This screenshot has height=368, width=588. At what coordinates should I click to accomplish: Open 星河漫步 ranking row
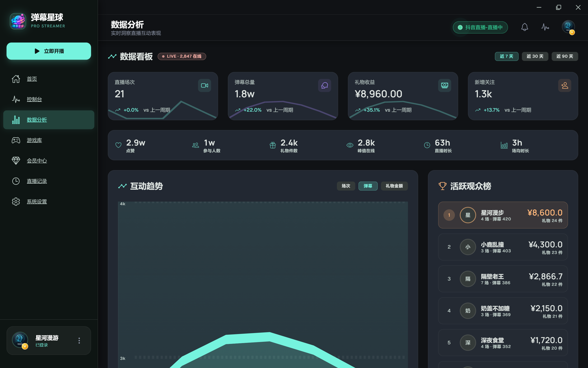(503, 215)
